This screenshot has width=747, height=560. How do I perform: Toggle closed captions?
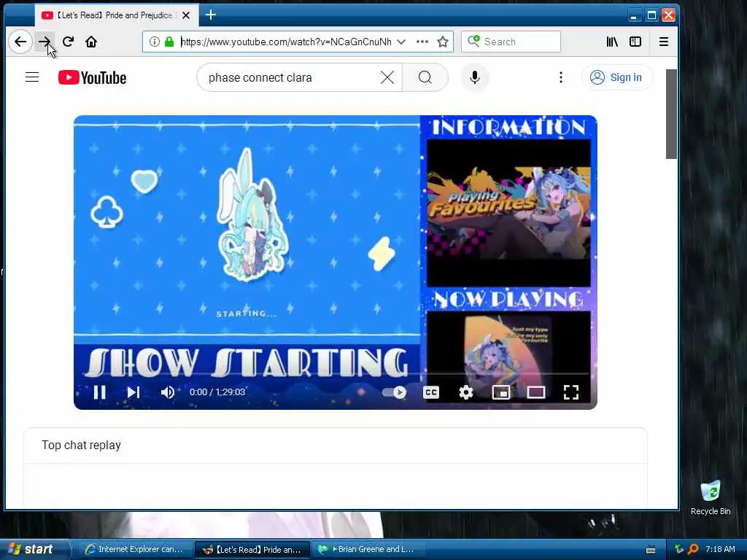pos(430,392)
